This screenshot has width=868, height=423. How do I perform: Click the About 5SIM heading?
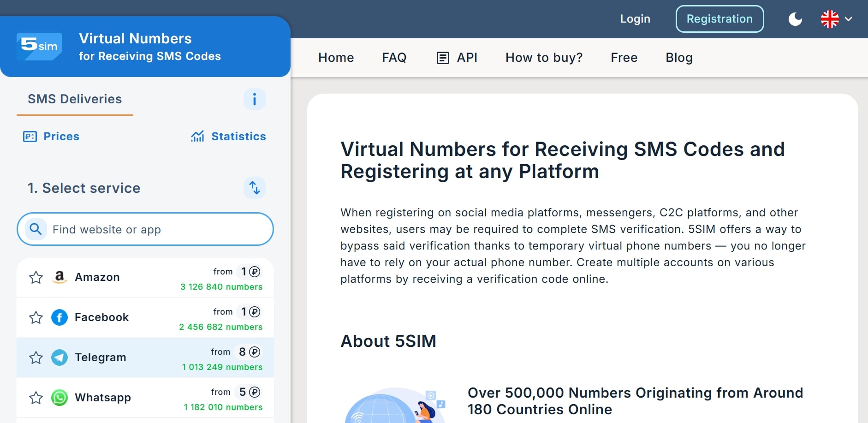[x=388, y=341]
